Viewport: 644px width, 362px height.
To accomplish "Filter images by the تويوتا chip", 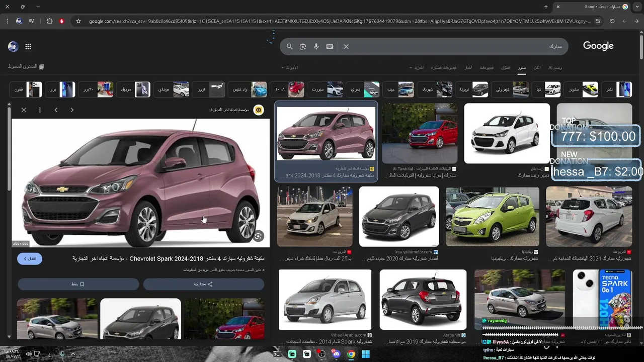I will point(473,89).
